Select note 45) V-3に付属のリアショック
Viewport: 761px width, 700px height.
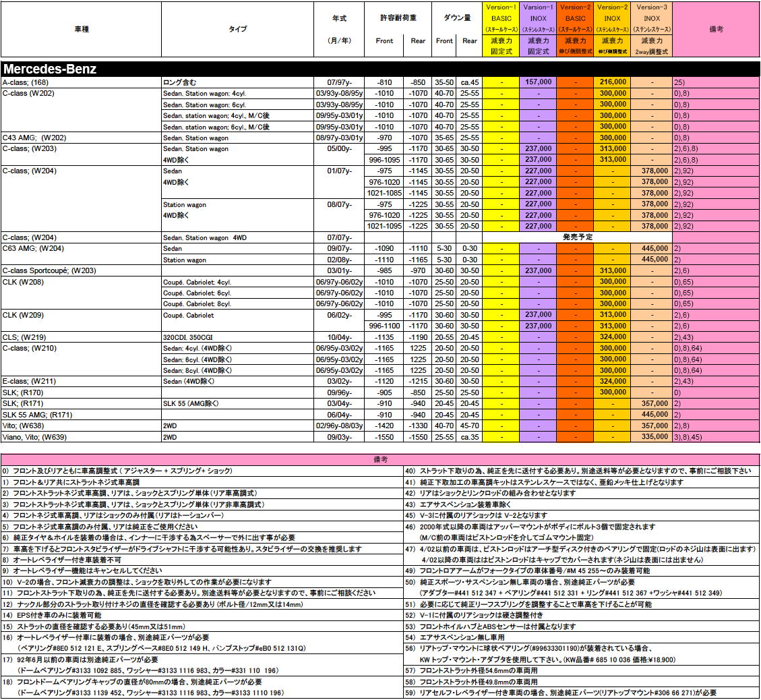point(582,515)
